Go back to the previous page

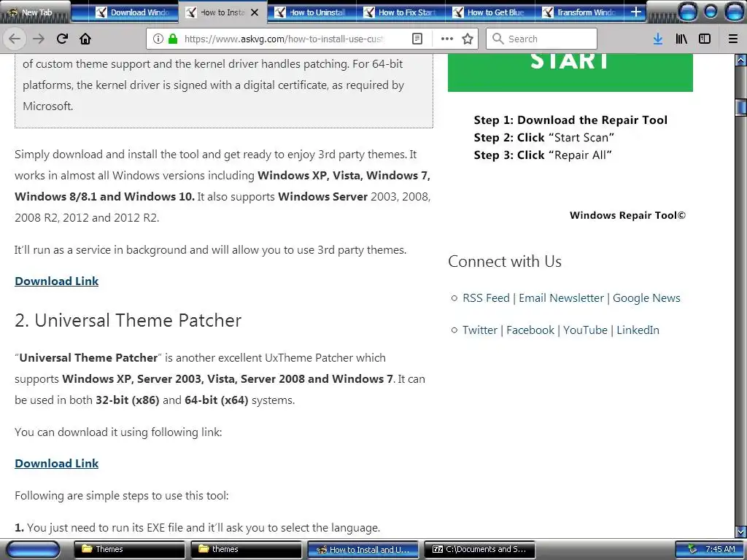click(x=15, y=39)
